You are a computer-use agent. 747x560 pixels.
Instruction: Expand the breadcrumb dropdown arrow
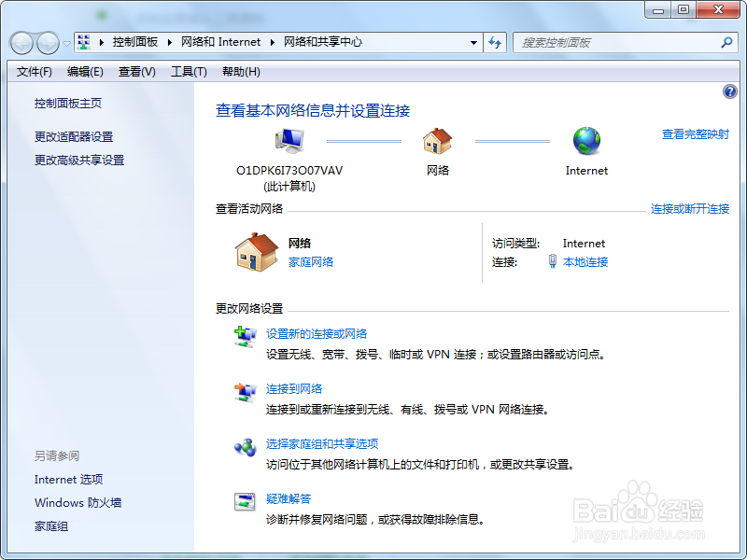pos(473,42)
